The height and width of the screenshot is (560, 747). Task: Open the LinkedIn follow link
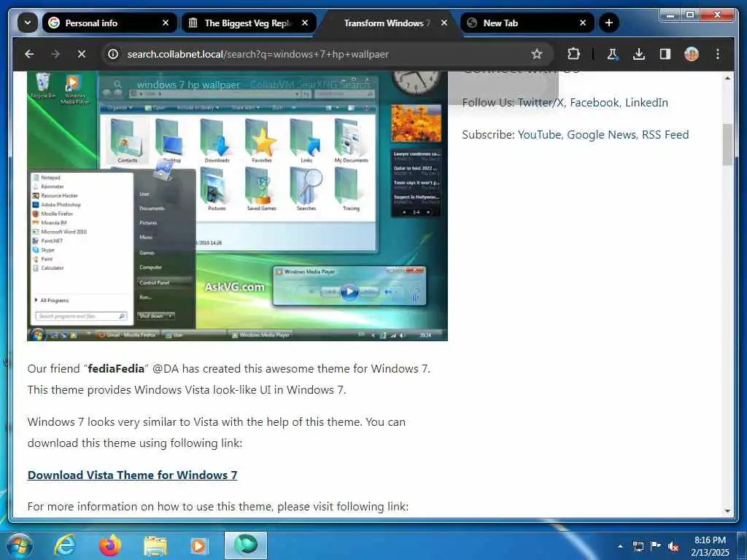click(x=646, y=102)
